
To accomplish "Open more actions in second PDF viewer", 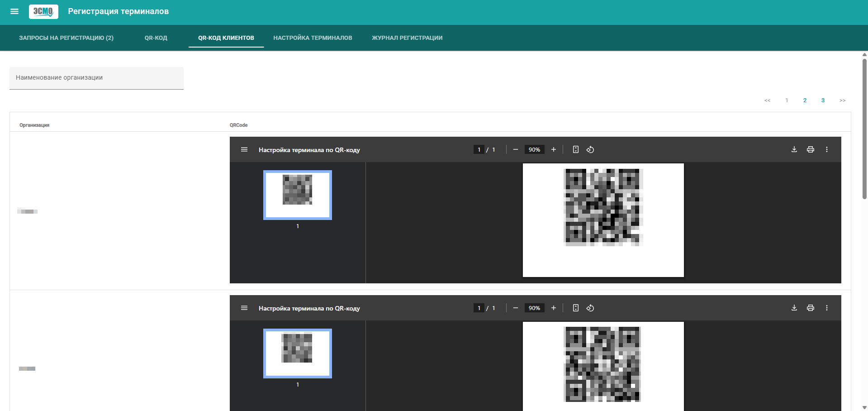I will coord(827,308).
